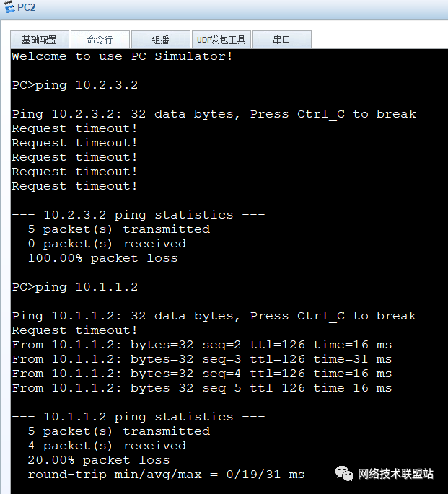Click the PC2 simulator icon in title bar
This screenshot has width=448, height=494.
[9, 6]
